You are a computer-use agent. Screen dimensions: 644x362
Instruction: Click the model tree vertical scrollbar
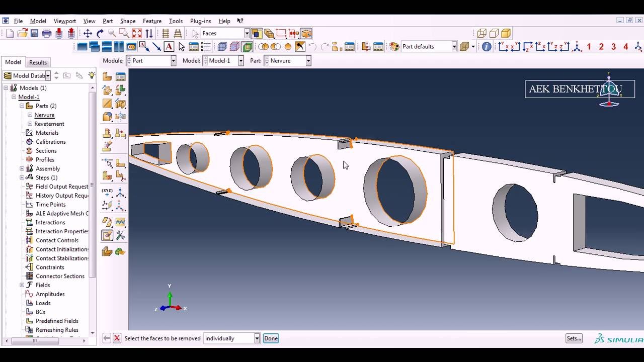pyautogui.click(x=92, y=185)
